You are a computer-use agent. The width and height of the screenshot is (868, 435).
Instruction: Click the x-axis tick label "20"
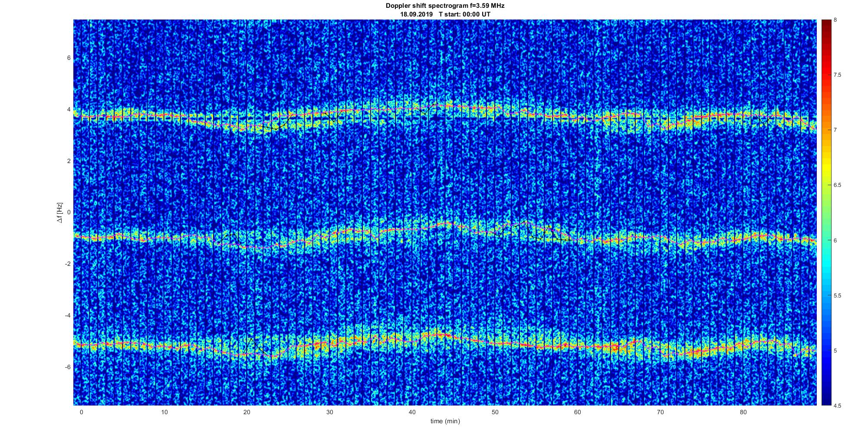pos(247,412)
